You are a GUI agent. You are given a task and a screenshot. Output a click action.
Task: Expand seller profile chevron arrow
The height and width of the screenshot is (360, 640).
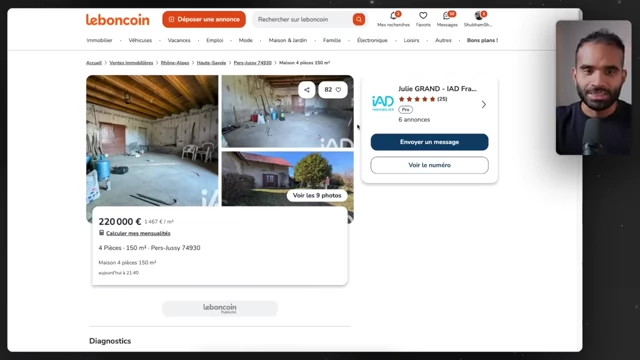pyautogui.click(x=484, y=104)
